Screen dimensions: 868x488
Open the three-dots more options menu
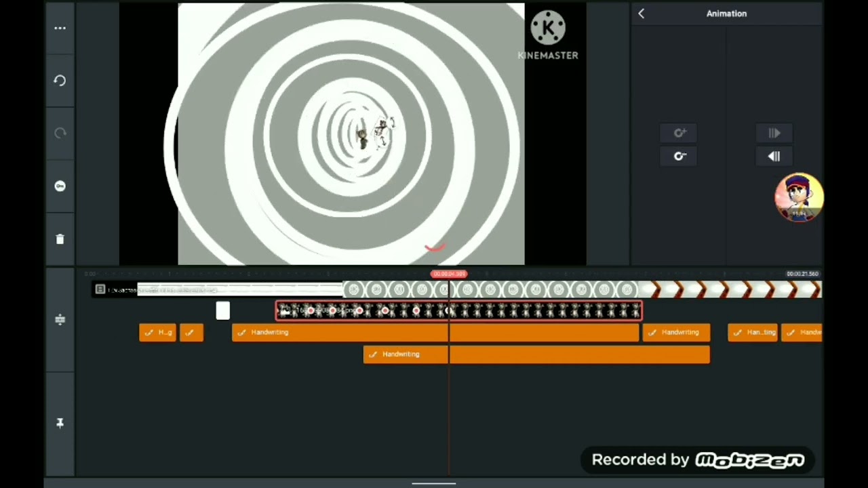60,28
